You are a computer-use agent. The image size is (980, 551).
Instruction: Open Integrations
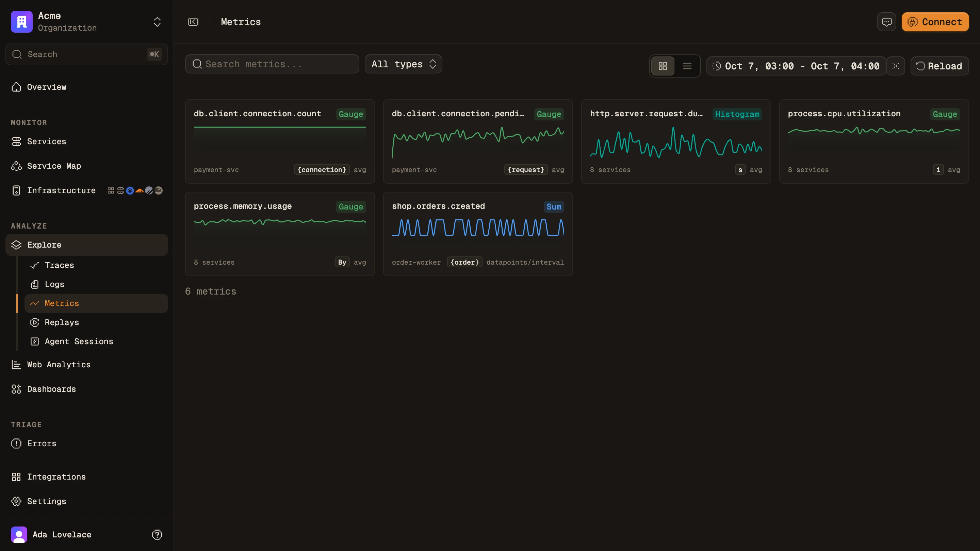click(x=87, y=477)
